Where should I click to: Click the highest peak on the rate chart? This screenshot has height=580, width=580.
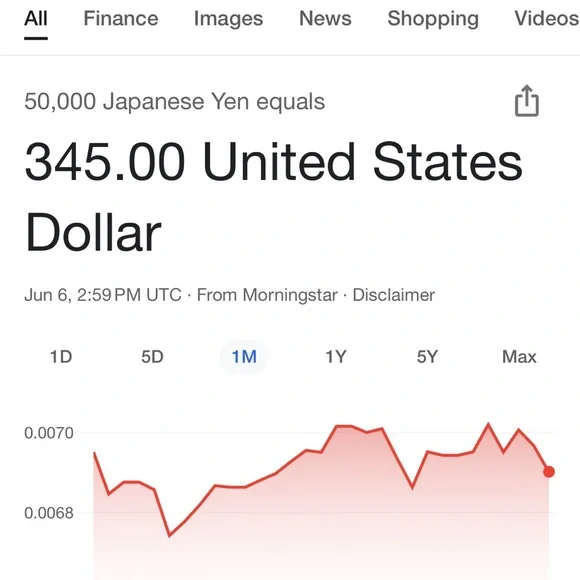488,424
